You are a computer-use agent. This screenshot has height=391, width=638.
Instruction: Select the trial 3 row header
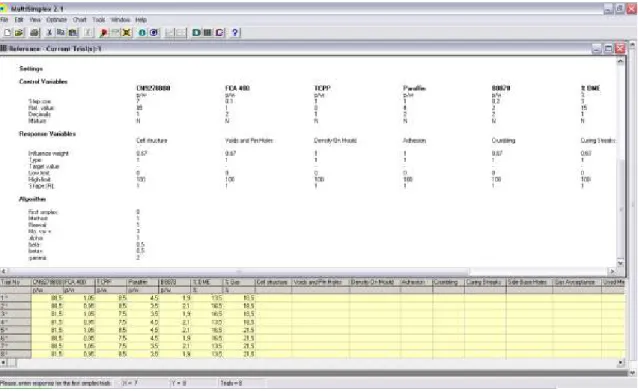(x=15, y=314)
